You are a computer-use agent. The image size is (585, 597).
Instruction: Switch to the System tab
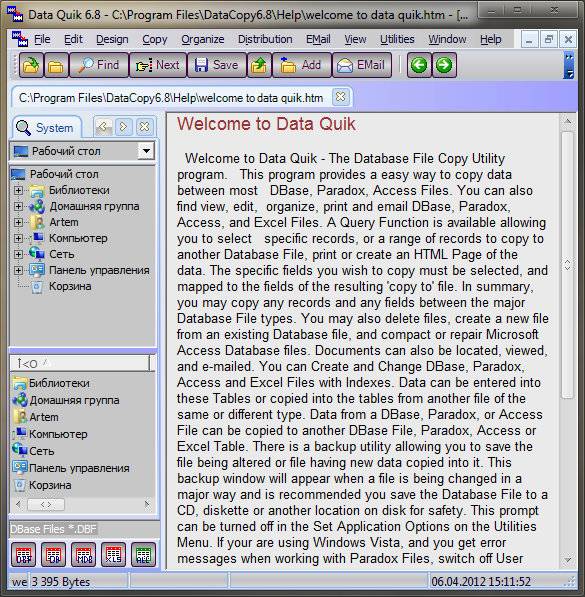tap(47, 128)
